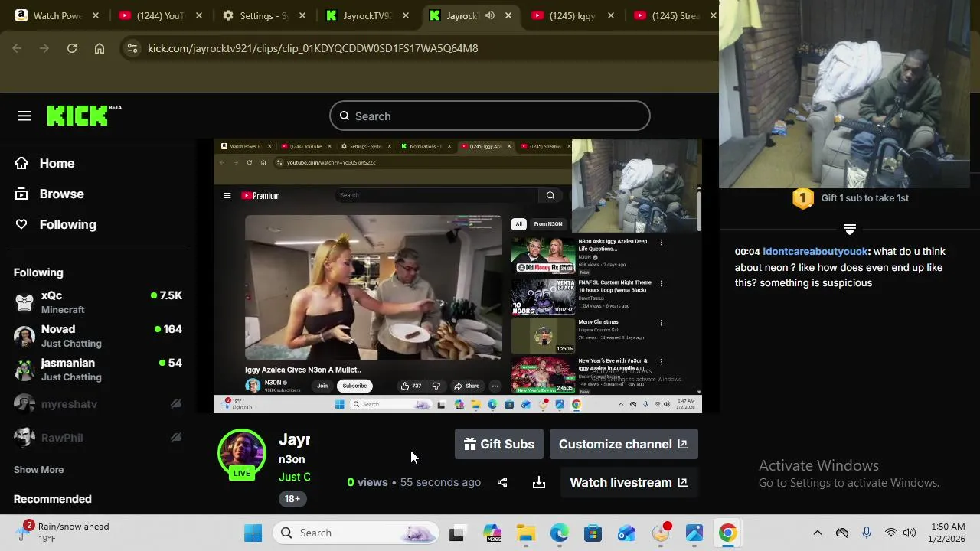Open File Explorer from taskbar
Screen dimensions: 980x551
(x=526, y=533)
